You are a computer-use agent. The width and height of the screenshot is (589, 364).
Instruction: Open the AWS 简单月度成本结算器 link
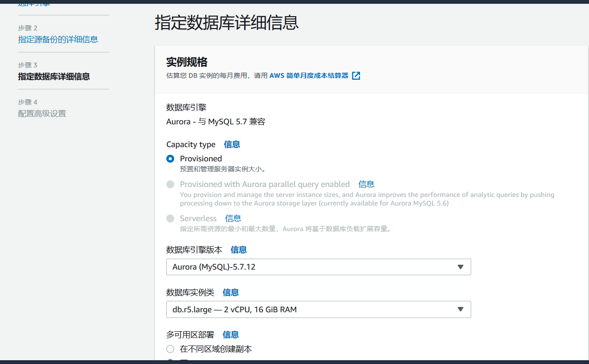(309, 75)
